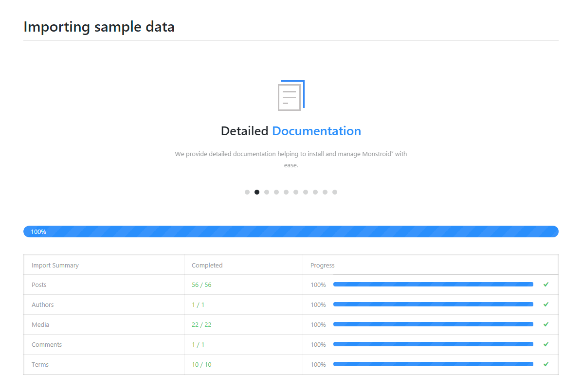Click the green checkmark in Posts row
The width and height of the screenshot is (582, 392).
tap(546, 285)
